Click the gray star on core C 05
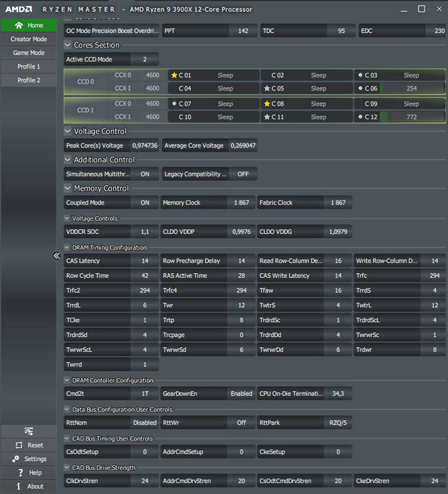 pyautogui.click(x=267, y=89)
